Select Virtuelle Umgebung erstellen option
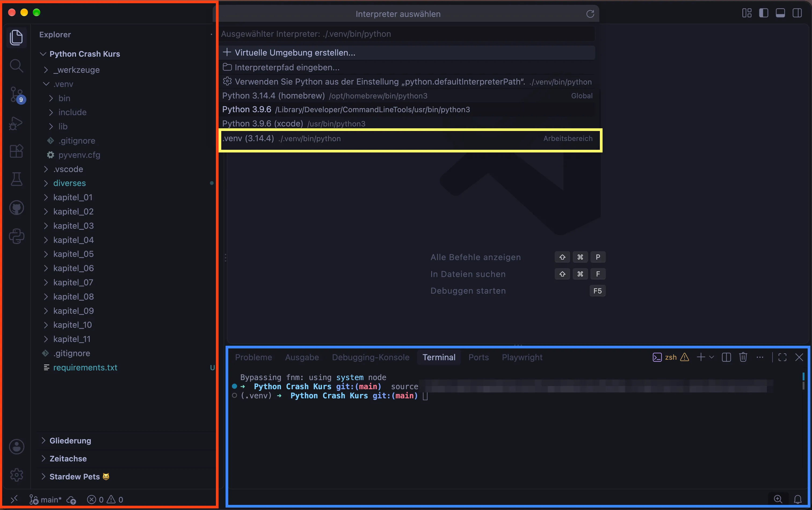This screenshot has height=510, width=812. click(x=407, y=53)
